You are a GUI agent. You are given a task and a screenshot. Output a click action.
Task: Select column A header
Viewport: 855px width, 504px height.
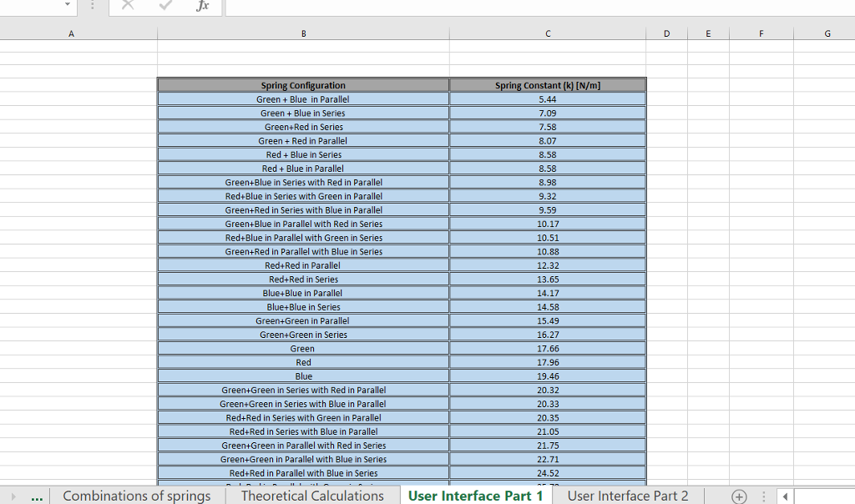[x=71, y=33]
